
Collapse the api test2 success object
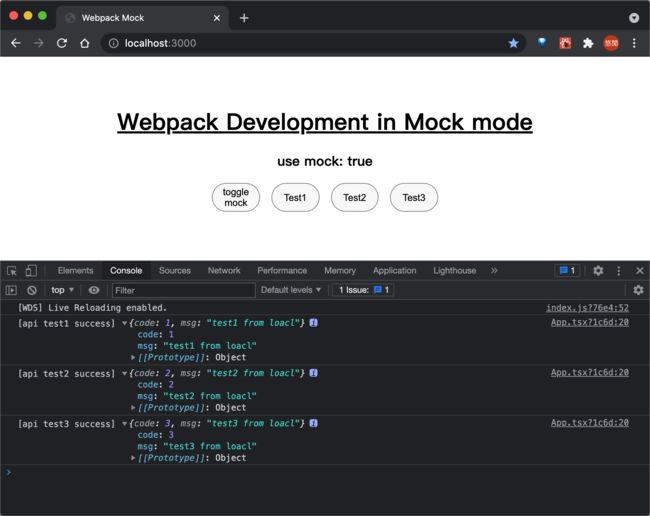click(x=124, y=373)
